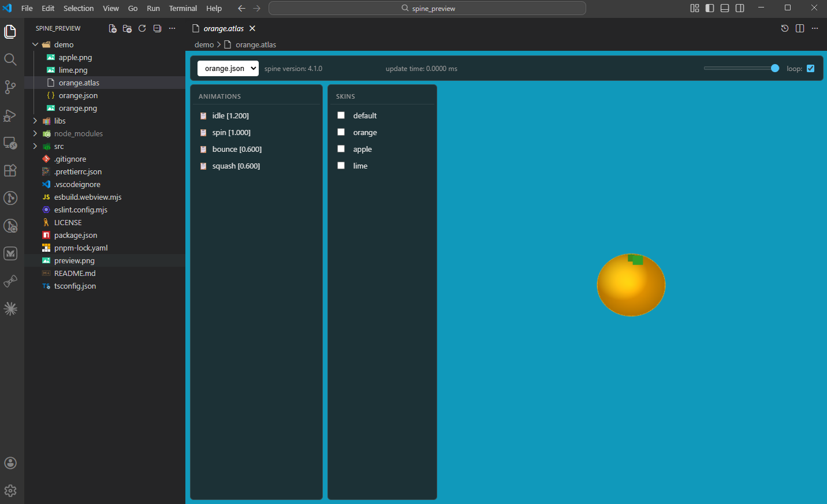827x504 pixels.
Task: Open the Accounts menu icon
Action: [10, 463]
